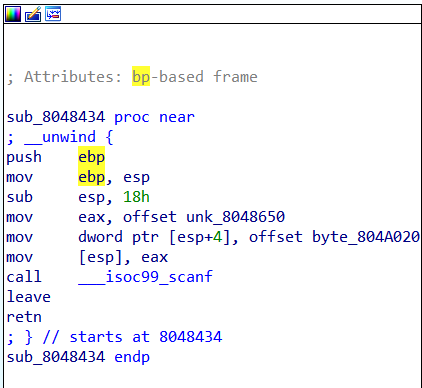The image size is (422, 388).
Task: Follow the unk_8048650 offset reference
Action: [x=235, y=217]
